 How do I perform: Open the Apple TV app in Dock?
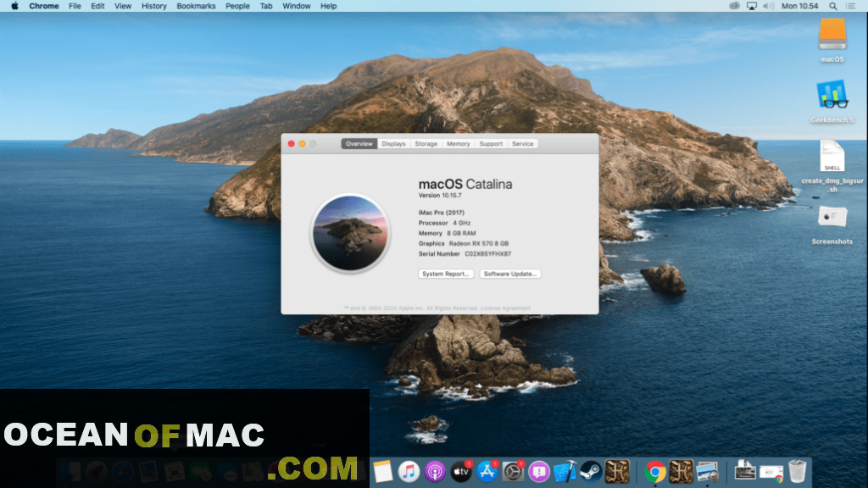click(x=460, y=472)
